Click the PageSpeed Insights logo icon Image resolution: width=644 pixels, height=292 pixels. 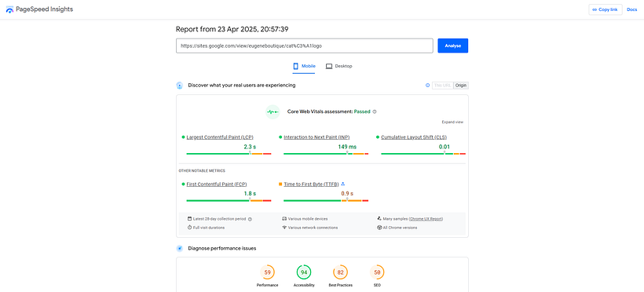coord(9,9)
